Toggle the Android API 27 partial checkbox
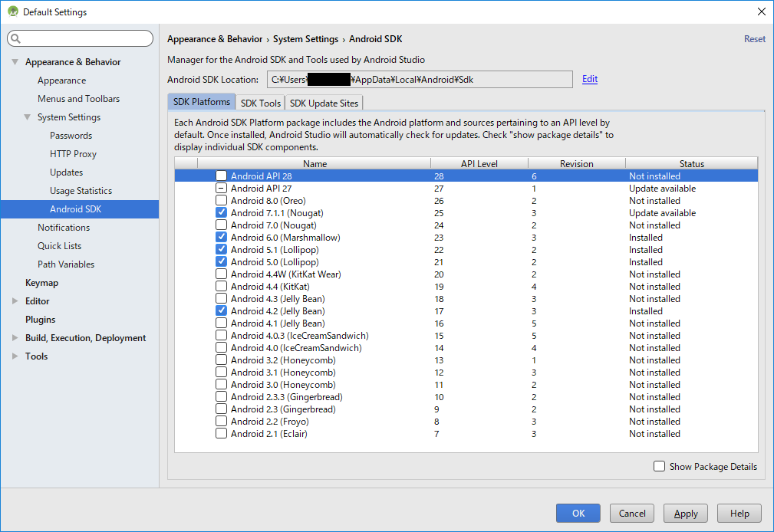Screen dimensions: 774x532 point(221,188)
